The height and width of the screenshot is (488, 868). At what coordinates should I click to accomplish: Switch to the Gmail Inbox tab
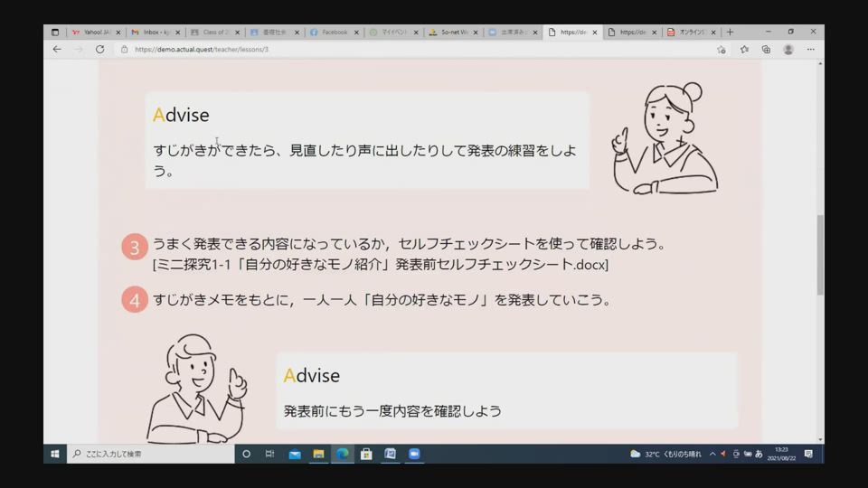click(x=154, y=32)
